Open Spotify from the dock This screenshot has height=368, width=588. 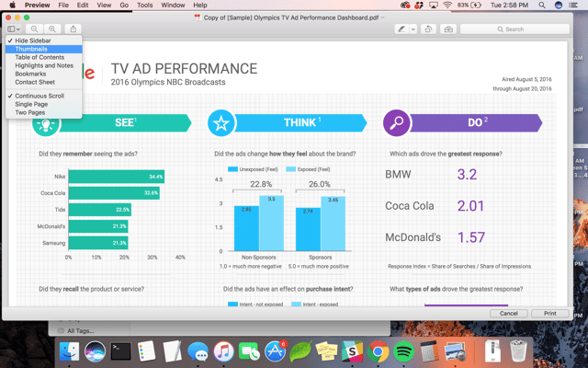point(403,351)
